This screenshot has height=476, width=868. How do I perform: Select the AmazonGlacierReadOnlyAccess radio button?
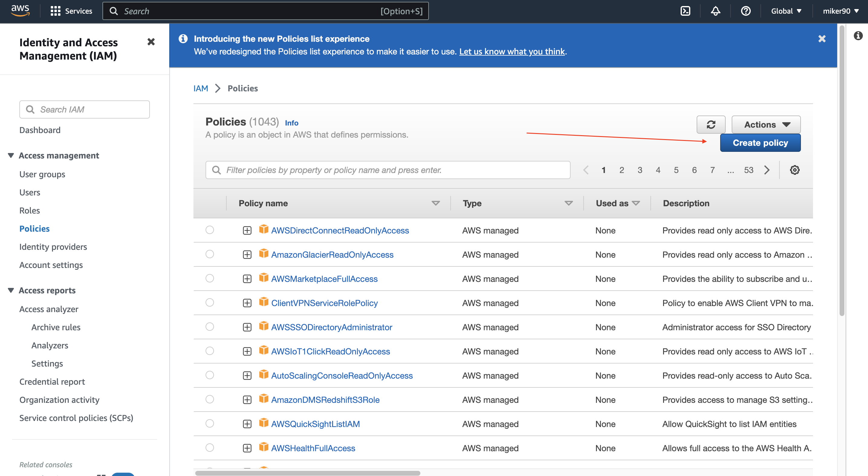[x=209, y=254]
